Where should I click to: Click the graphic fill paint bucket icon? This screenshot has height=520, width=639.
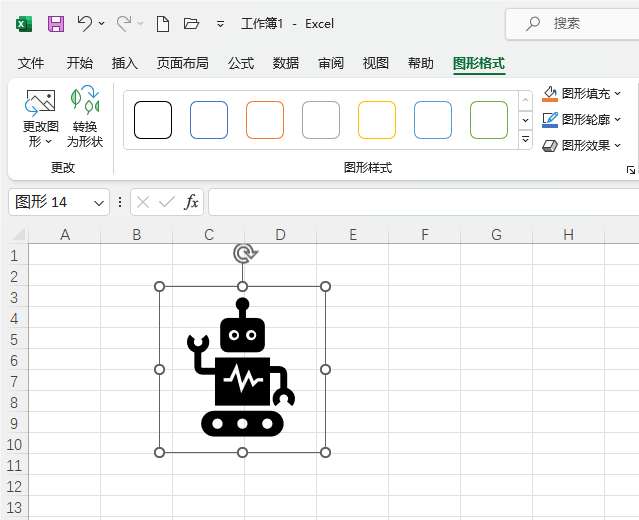click(550, 93)
